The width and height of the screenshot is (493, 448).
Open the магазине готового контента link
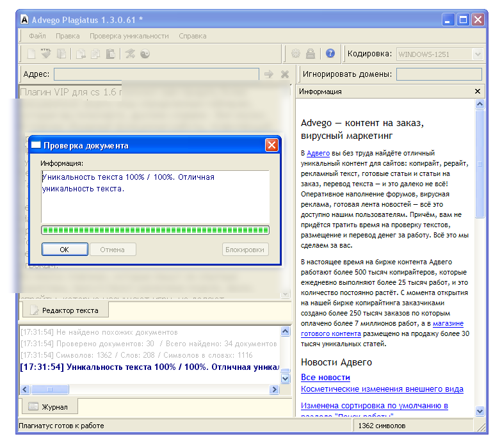tap(382, 328)
